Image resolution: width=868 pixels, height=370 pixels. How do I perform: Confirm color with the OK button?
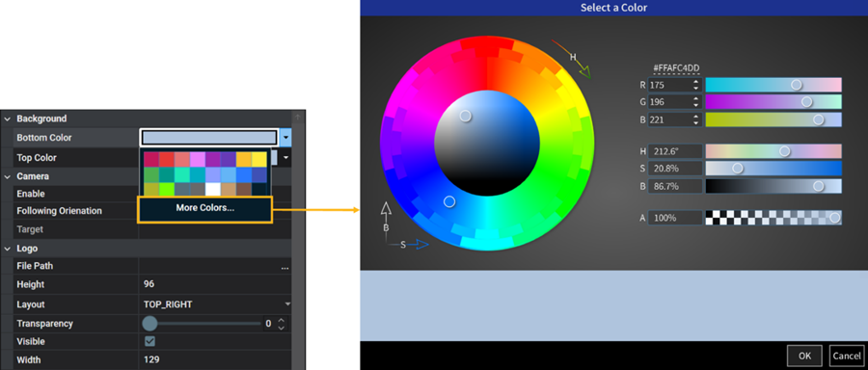click(x=805, y=356)
